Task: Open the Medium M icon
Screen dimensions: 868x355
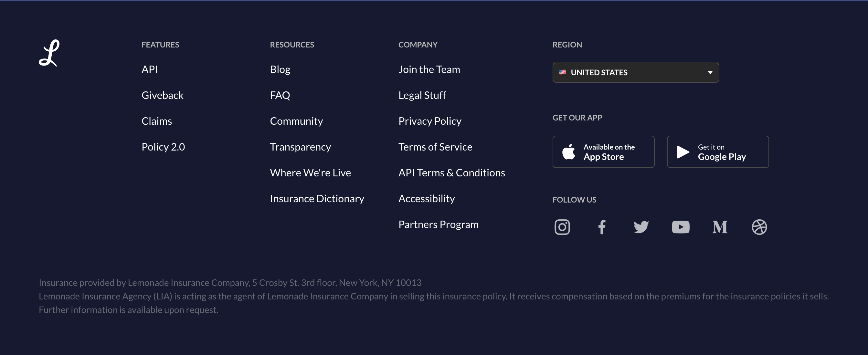Action: (x=720, y=227)
